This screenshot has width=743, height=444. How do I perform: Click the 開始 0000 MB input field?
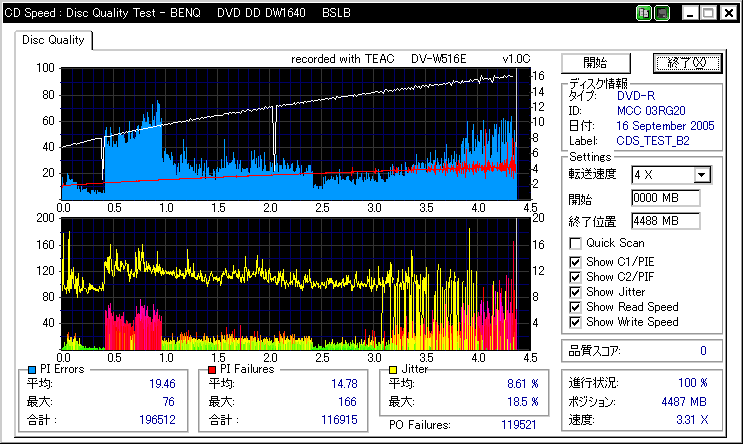[x=665, y=198]
